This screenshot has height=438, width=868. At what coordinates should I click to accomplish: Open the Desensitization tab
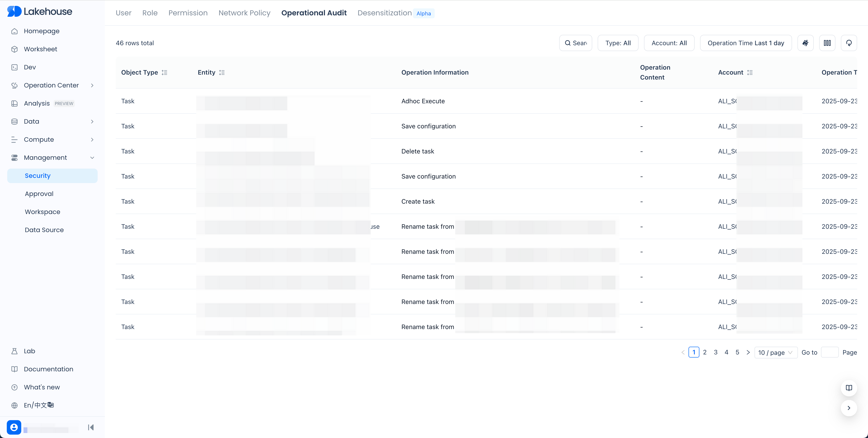[x=384, y=13]
